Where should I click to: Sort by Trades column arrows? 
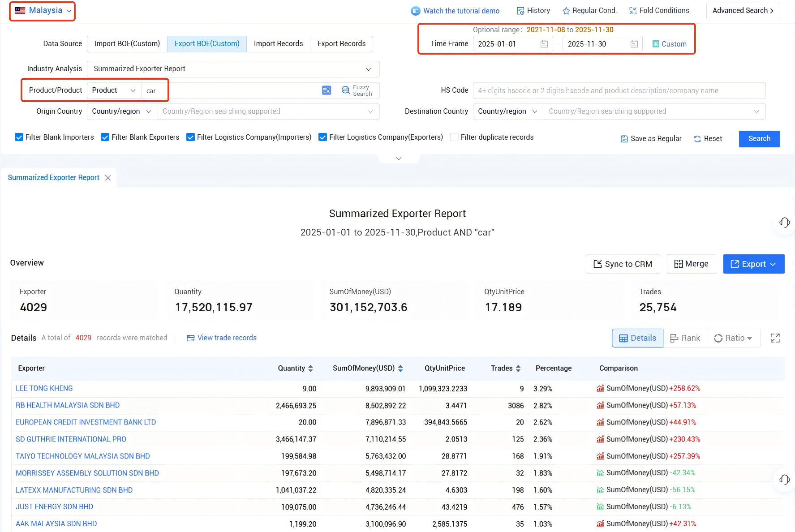click(518, 369)
